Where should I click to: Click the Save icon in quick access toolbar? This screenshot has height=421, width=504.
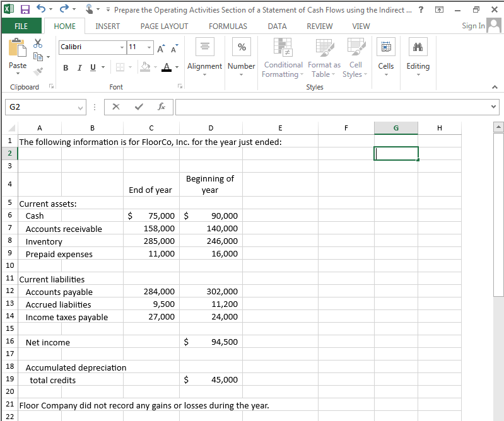click(25, 9)
